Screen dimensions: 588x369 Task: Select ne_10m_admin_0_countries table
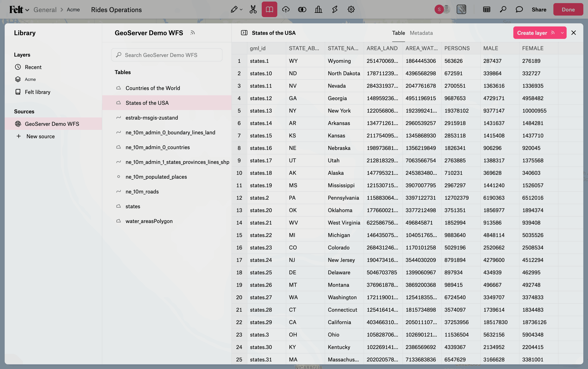167,147
